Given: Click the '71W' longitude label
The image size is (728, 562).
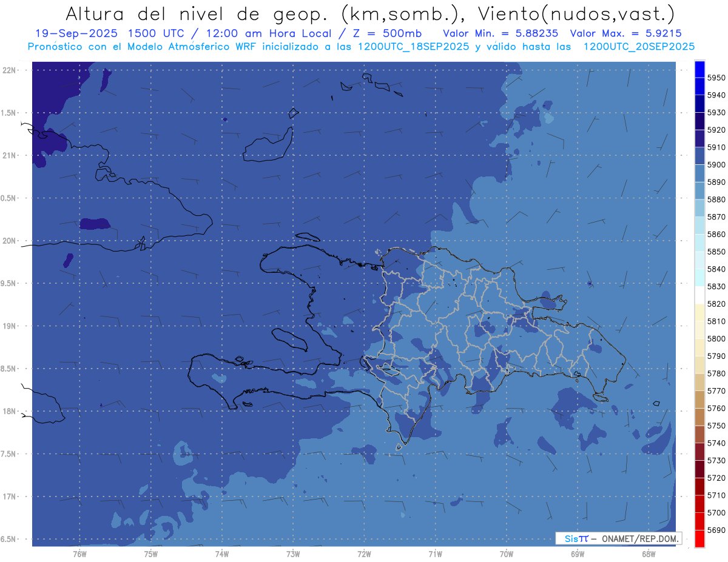Looking at the screenshot, I should click(x=435, y=554).
